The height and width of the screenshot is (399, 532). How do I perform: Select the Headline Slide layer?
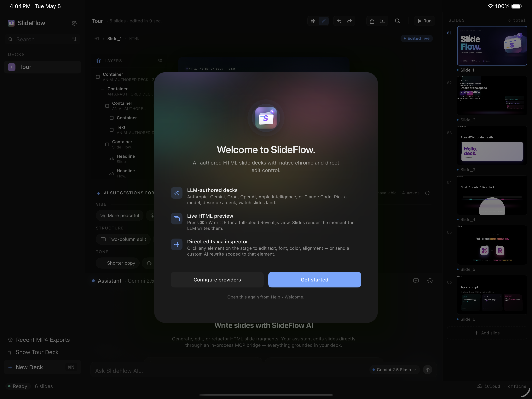click(x=125, y=159)
